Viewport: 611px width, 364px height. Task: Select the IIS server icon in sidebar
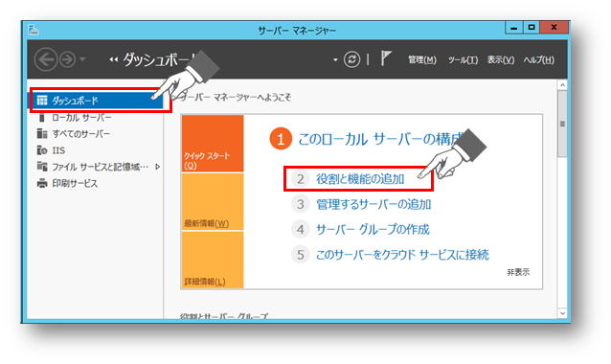(x=42, y=150)
